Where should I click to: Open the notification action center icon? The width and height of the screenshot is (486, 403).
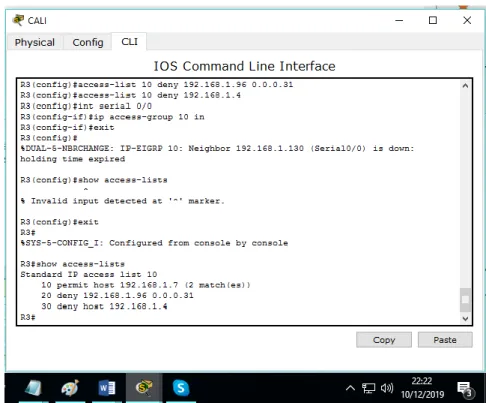(465, 389)
